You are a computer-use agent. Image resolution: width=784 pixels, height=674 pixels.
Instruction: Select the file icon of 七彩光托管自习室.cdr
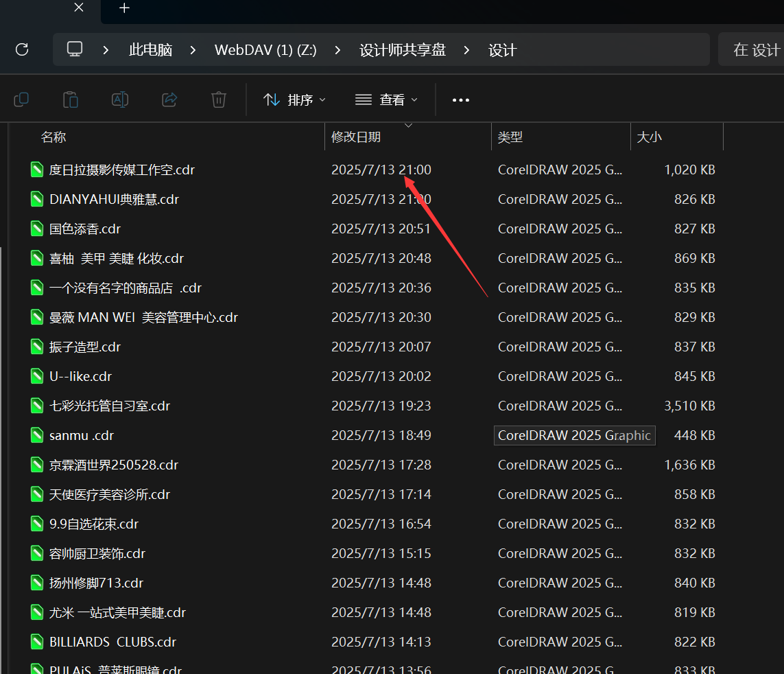tap(37, 406)
